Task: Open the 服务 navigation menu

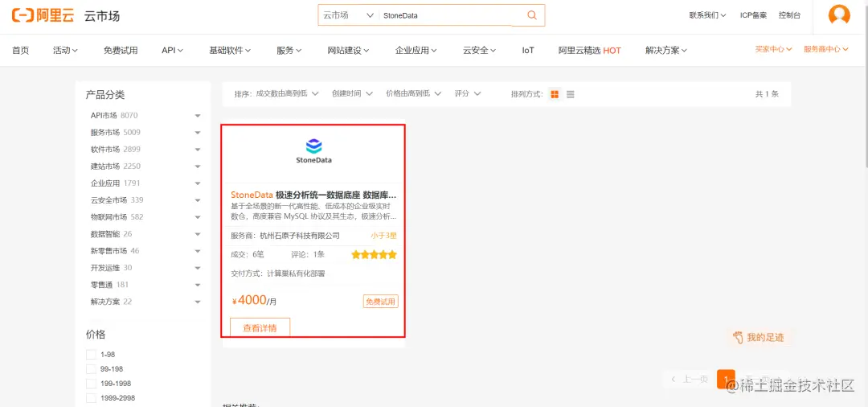Action: 289,51
